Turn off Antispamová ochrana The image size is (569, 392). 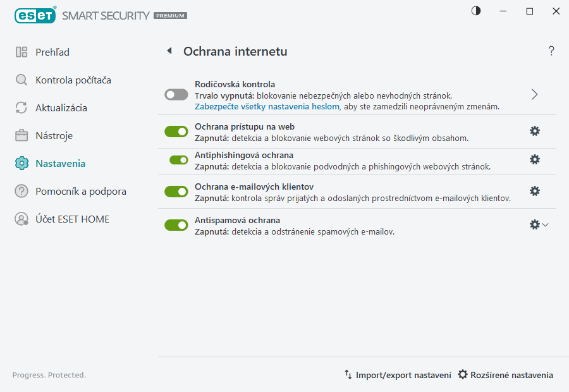[x=176, y=224]
